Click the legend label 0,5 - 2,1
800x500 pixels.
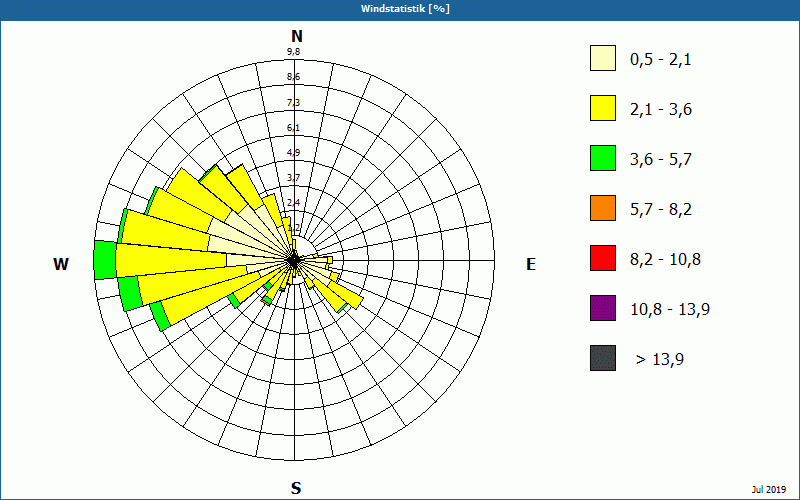(661, 60)
